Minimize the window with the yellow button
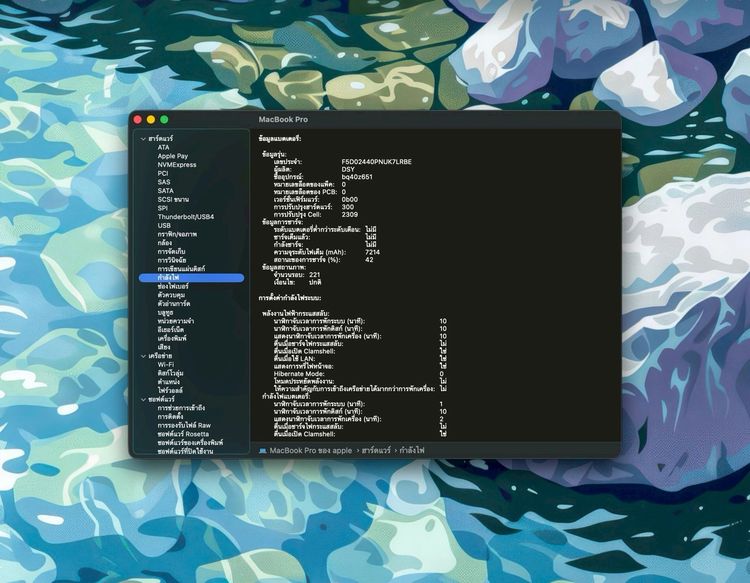Viewport: 750px width, 583px height. point(151,120)
